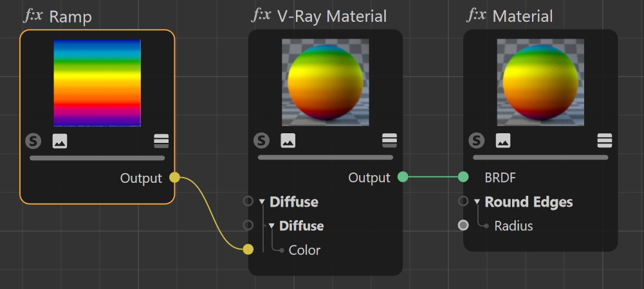This screenshot has height=289, width=644.
Task: Click the yellow Color input socket
Action: coord(248,249)
